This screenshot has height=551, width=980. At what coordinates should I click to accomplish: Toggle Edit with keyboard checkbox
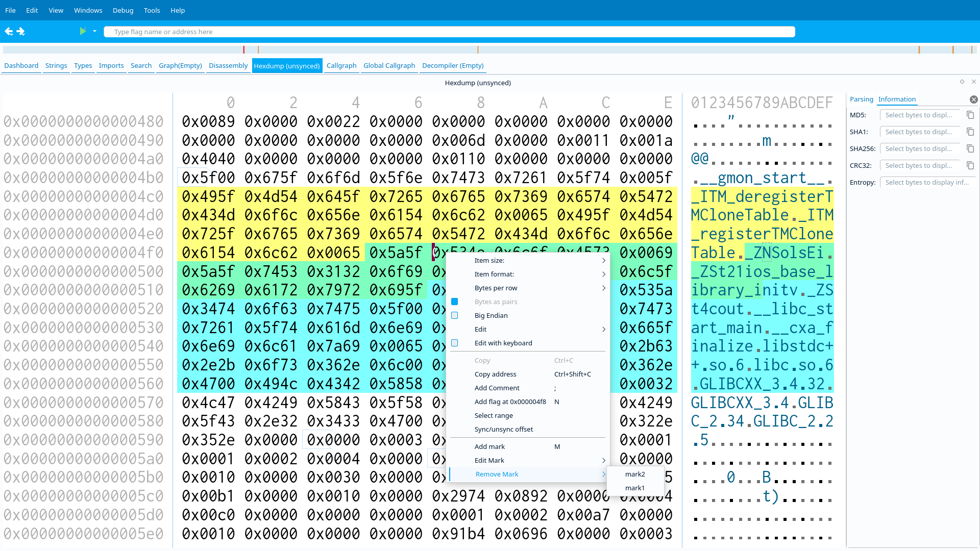pos(455,343)
